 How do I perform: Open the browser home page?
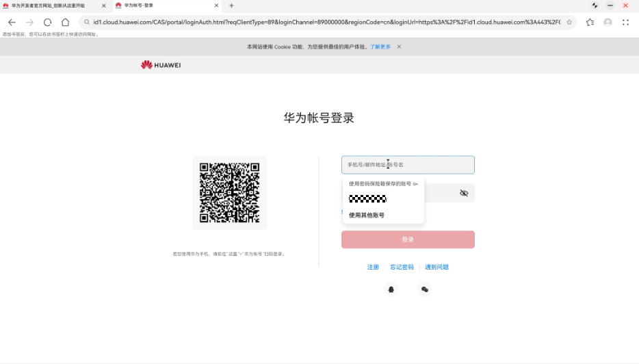coord(65,23)
